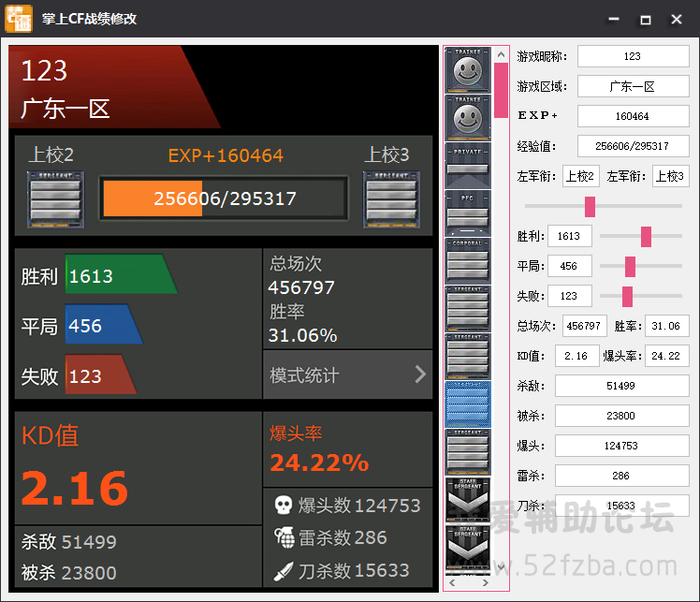
Task: Click the 上校2 rank badge in preview
Action: coord(56,198)
